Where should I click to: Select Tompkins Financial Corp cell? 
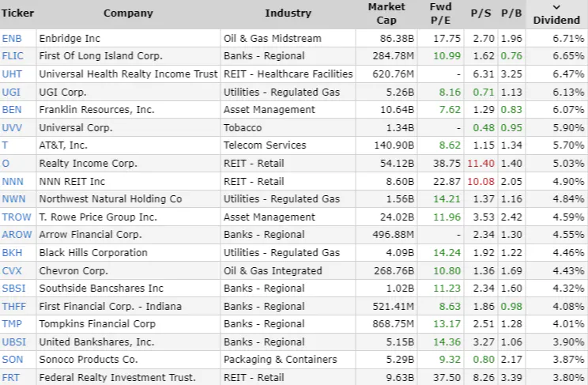coord(128,324)
